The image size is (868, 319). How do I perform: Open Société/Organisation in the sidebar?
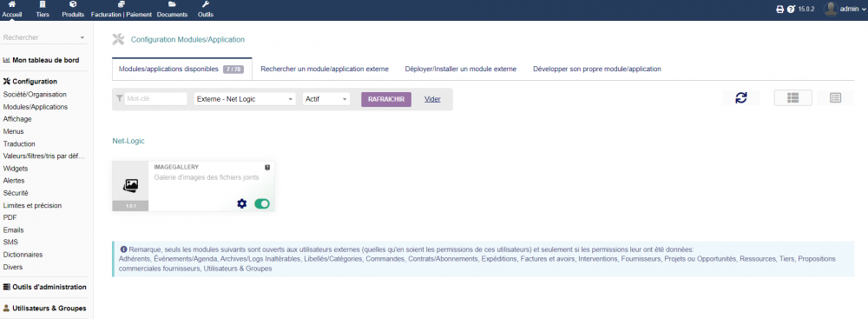35,95
